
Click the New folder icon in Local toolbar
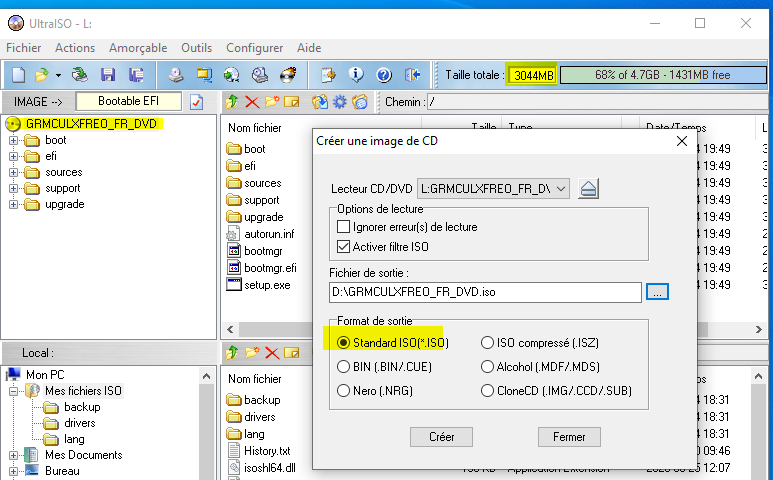[x=252, y=353]
